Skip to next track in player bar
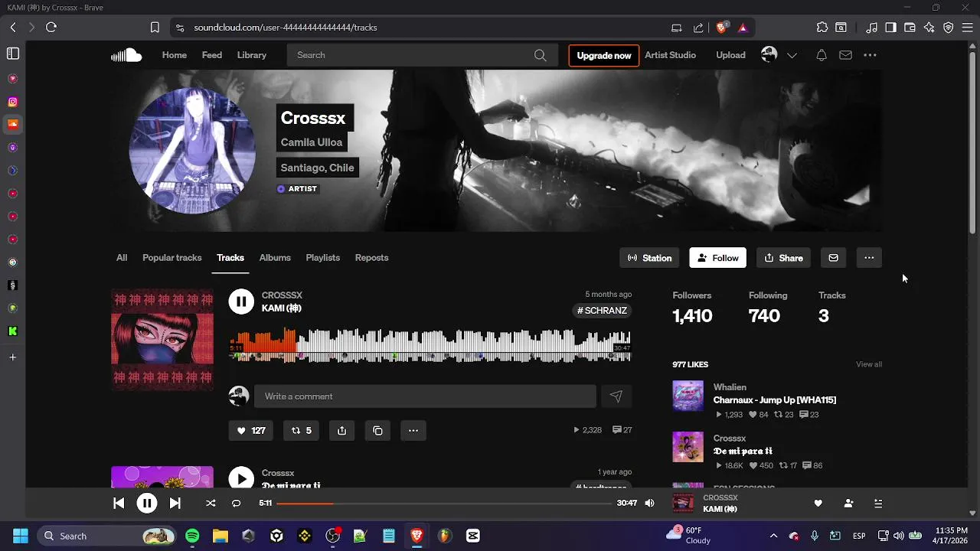 tap(175, 503)
